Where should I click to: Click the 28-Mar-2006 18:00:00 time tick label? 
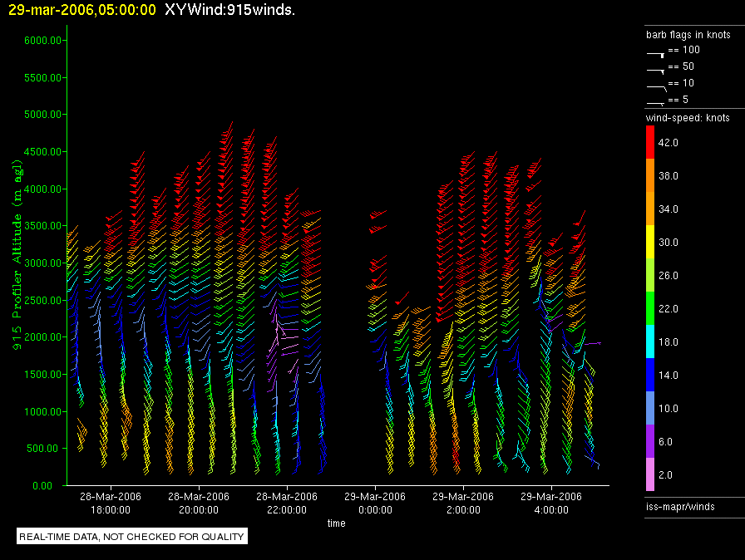coord(111,503)
